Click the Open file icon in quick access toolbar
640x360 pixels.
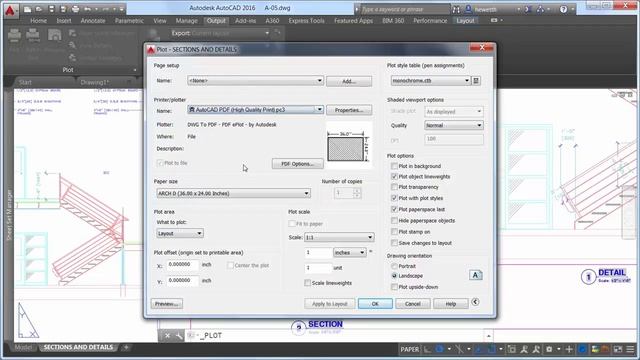click(39, 9)
